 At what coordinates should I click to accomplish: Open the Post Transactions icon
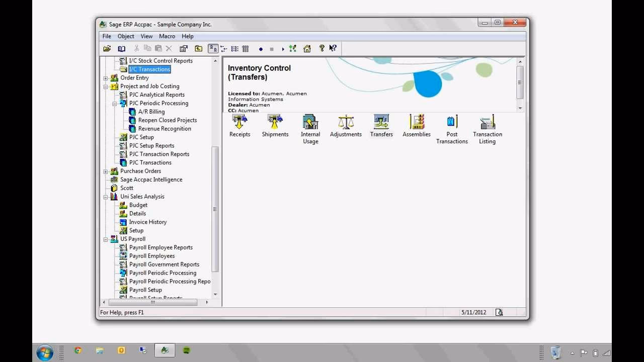(451, 124)
